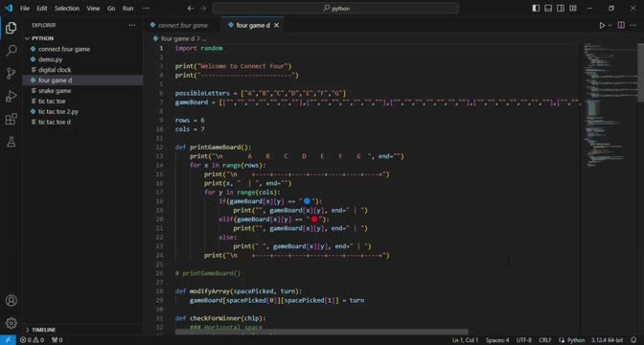Open digital clock file in explorer

coord(55,70)
